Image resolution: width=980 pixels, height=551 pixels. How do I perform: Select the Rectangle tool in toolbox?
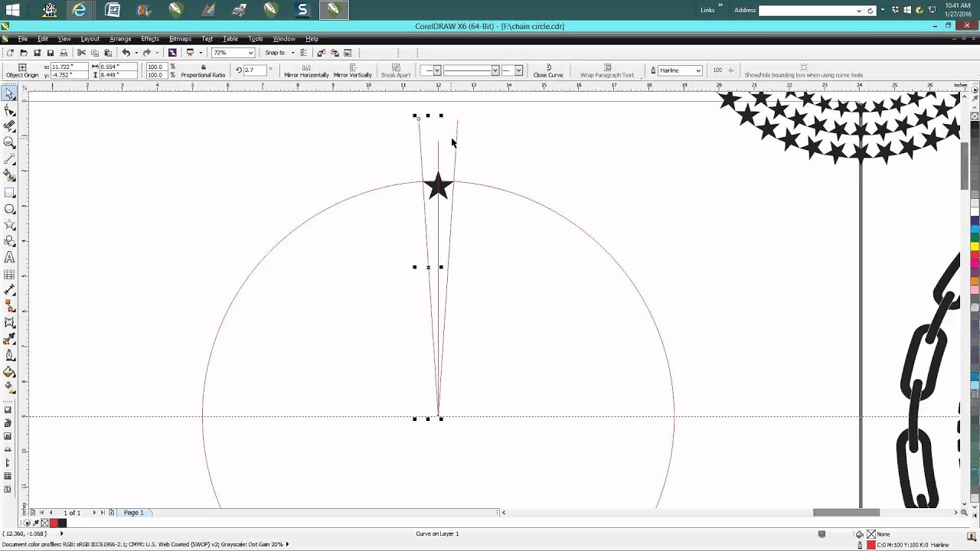9,193
